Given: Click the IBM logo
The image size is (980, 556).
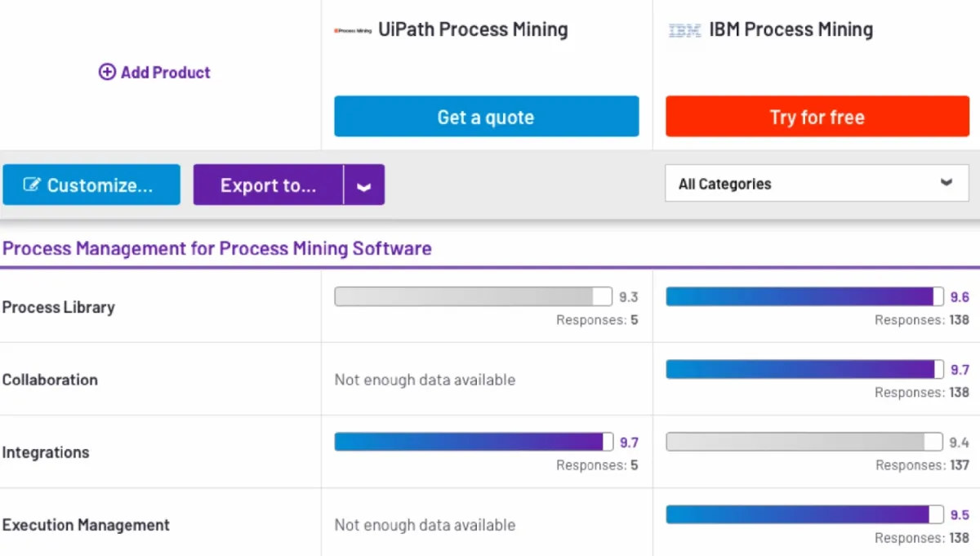Looking at the screenshot, I should pyautogui.click(x=684, y=31).
